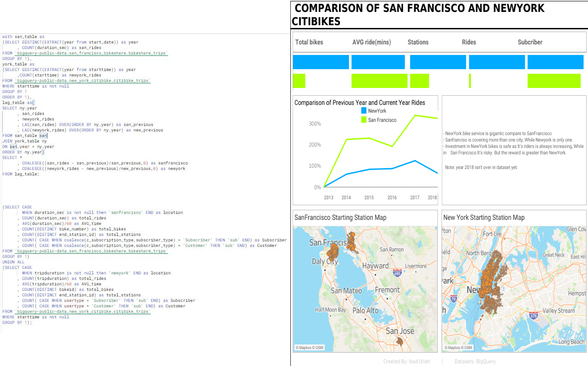Viewport: 588px width, 366px height.
Task: Click the 'Rides' column header
Action: pyautogui.click(x=469, y=42)
